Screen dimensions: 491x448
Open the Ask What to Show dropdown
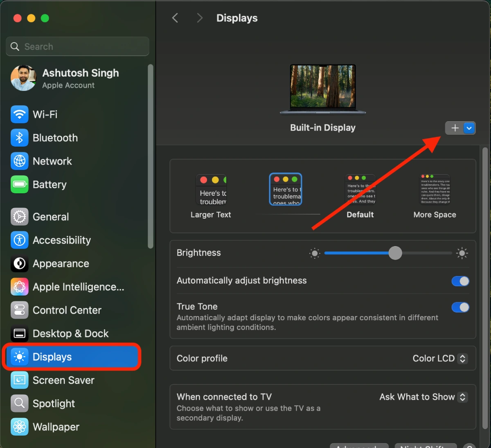(423, 397)
